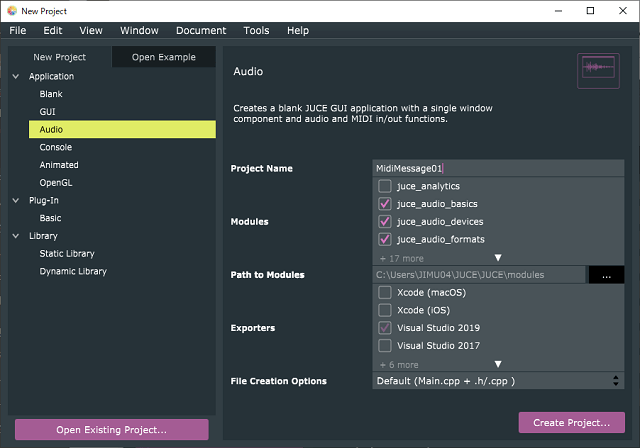Enable the juce_analytics module checkbox
Image resolution: width=640 pixels, height=448 pixels.
tap(384, 186)
